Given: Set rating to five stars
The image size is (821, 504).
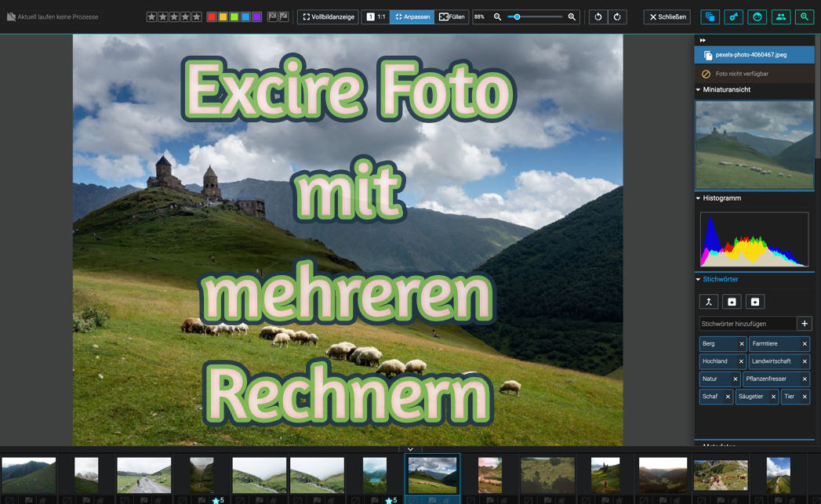Looking at the screenshot, I should (196, 16).
